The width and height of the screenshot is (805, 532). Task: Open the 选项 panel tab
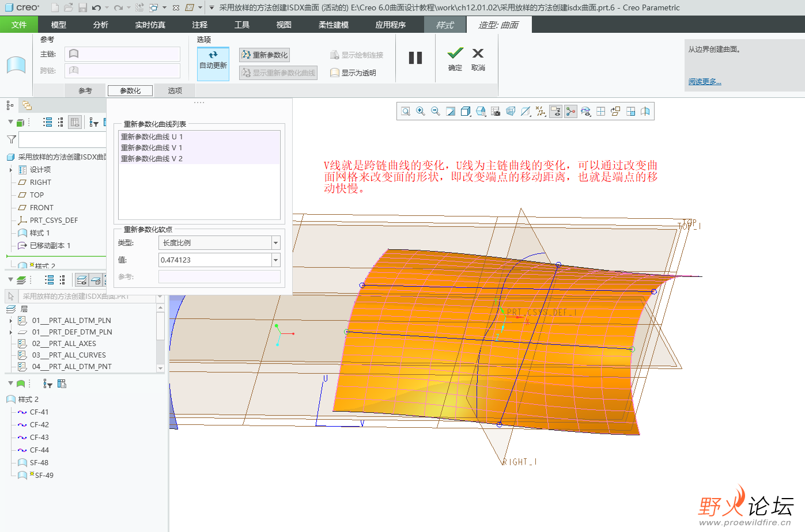click(x=175, y=90)
